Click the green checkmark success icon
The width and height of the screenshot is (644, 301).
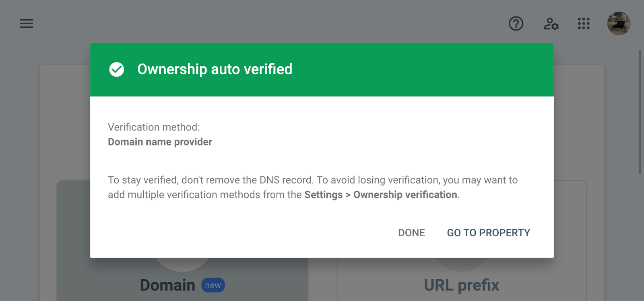click(x=117, y=69)
